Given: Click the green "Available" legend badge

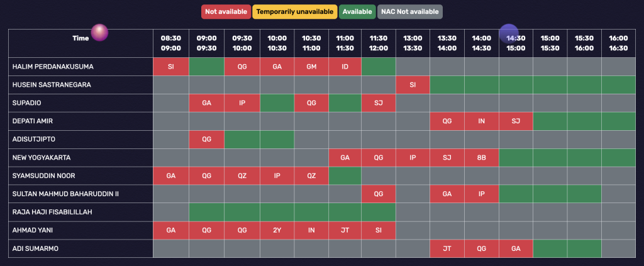Looking at the screenshot, I should [x=357, y=11].
